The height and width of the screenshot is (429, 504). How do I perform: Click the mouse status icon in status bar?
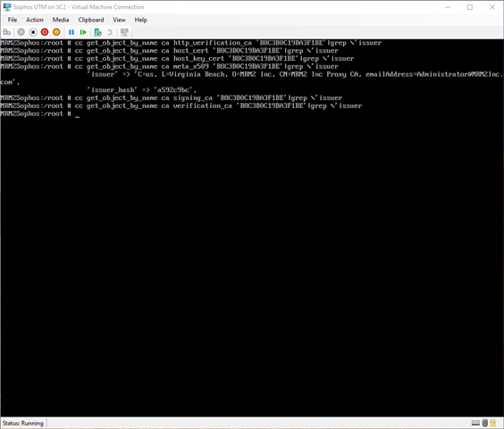(485, 423)
